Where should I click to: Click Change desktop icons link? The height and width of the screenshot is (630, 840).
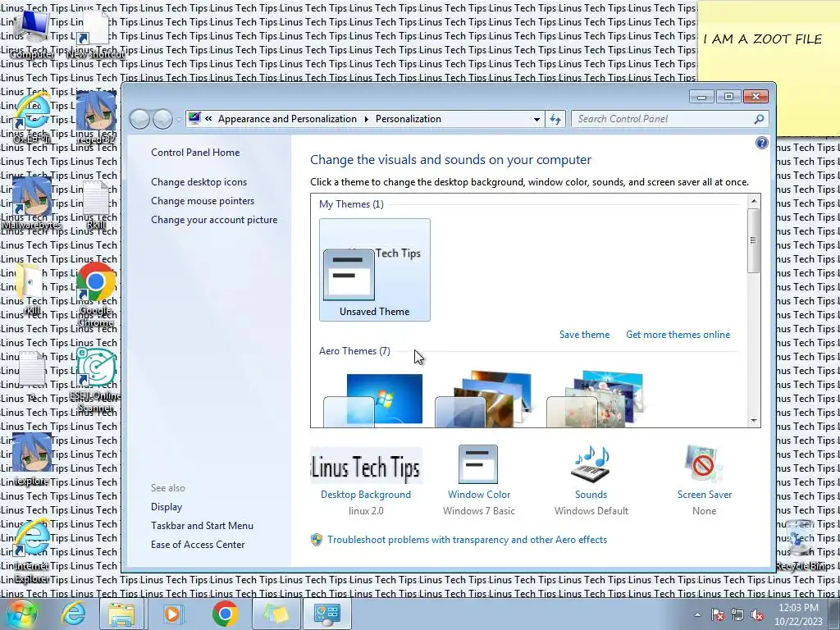point(199,181)
